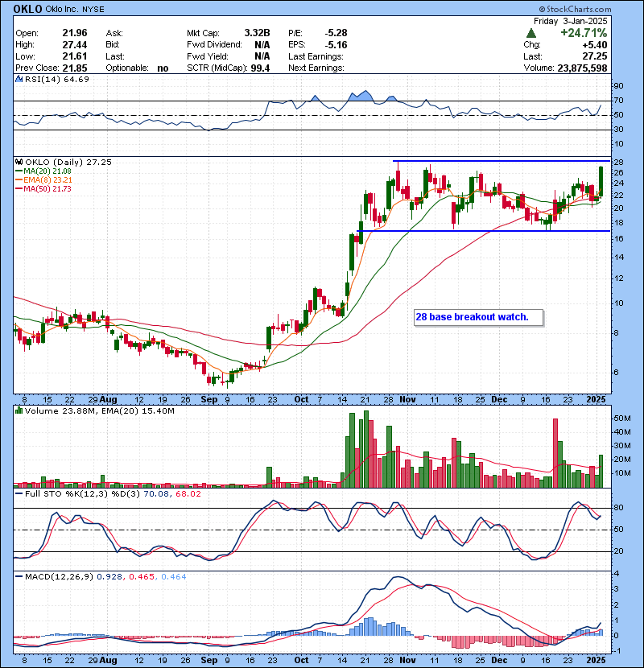Click the Open price value 21.96
644x668 pixels.
point(75,33)
